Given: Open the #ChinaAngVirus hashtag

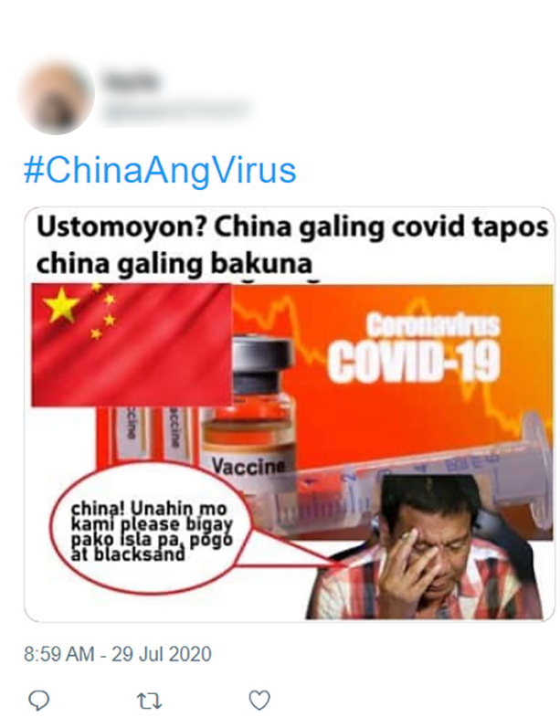Looking at the screenshot, I should (160, 171).
